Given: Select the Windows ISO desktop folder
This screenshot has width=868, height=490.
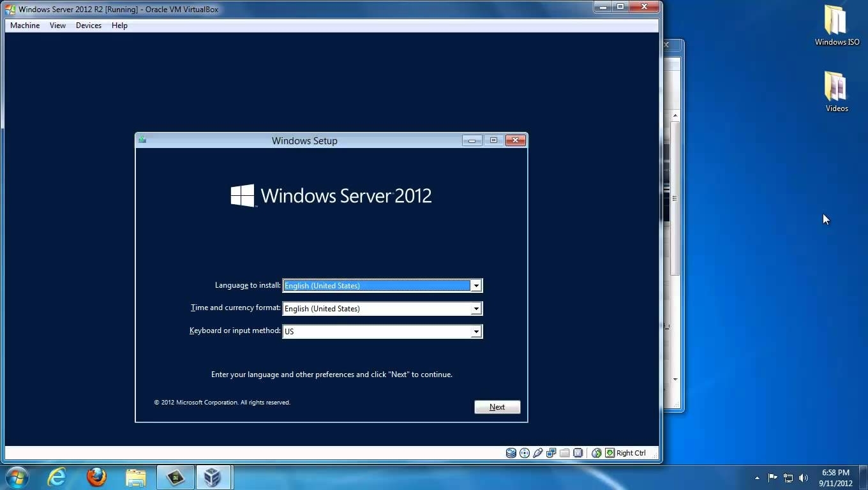Looking at the screenshot, I should click(836, 26).
